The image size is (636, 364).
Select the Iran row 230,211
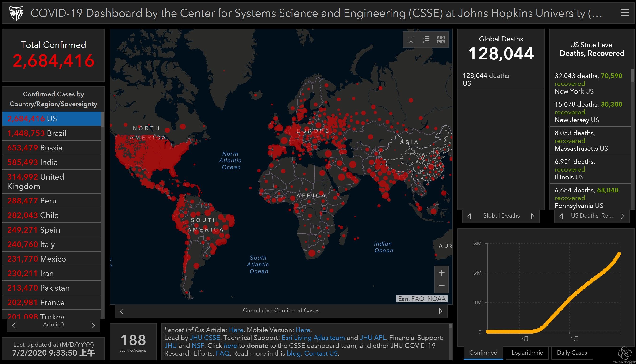[52, 273]
